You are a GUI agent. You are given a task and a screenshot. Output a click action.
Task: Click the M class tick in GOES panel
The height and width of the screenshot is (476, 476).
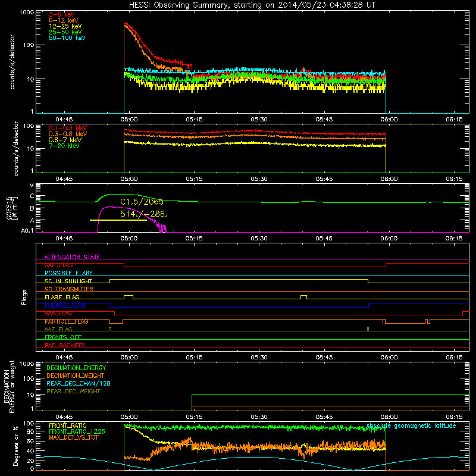point(32,185)
